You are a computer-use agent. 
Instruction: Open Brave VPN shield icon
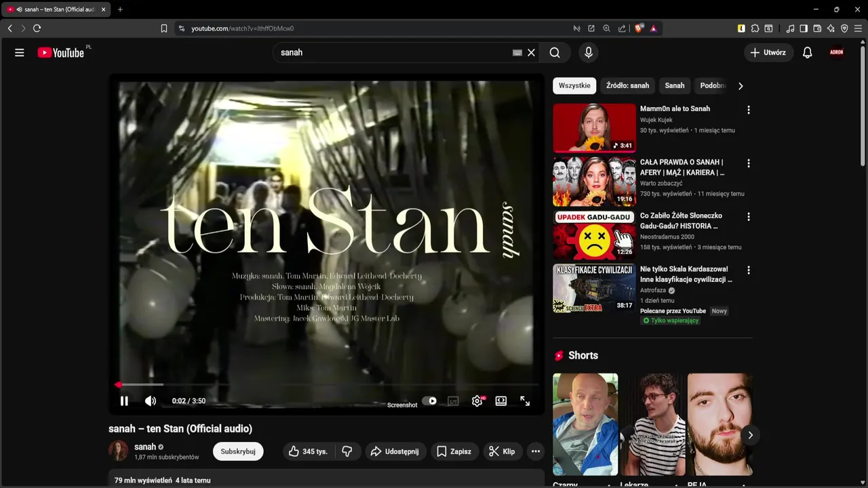844,28
